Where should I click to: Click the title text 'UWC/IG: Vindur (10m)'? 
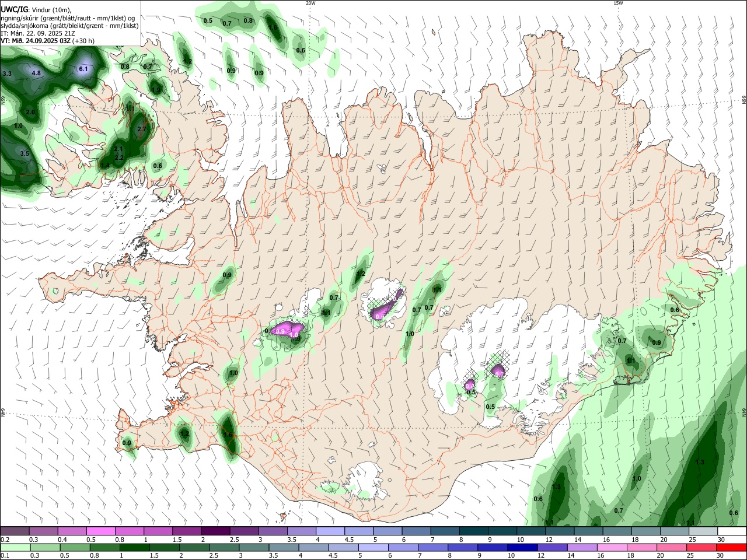(36, 9)
